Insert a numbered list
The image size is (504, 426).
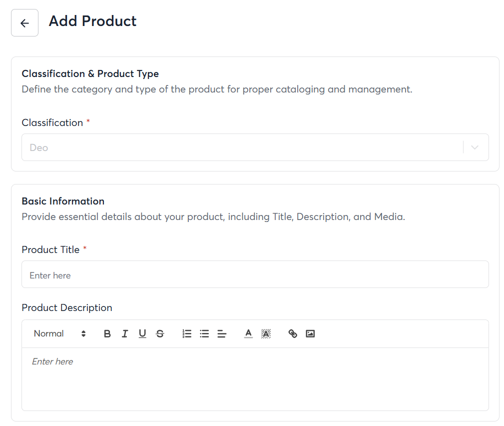(x=187, y=333)
